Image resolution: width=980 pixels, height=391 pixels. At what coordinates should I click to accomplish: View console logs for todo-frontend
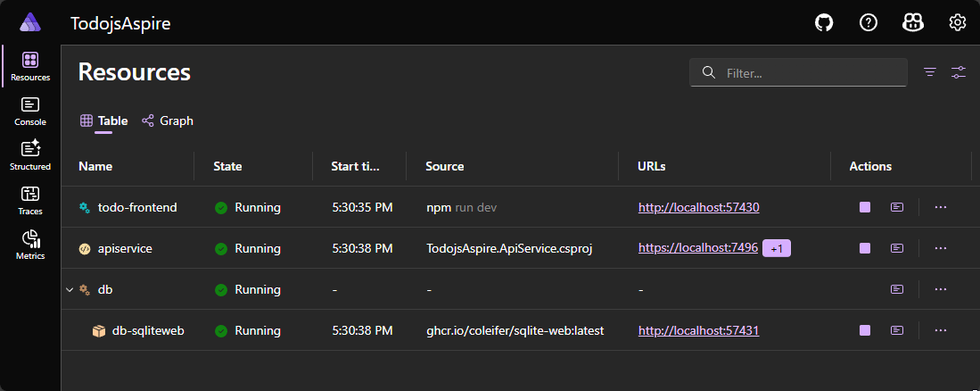(897, 207)
